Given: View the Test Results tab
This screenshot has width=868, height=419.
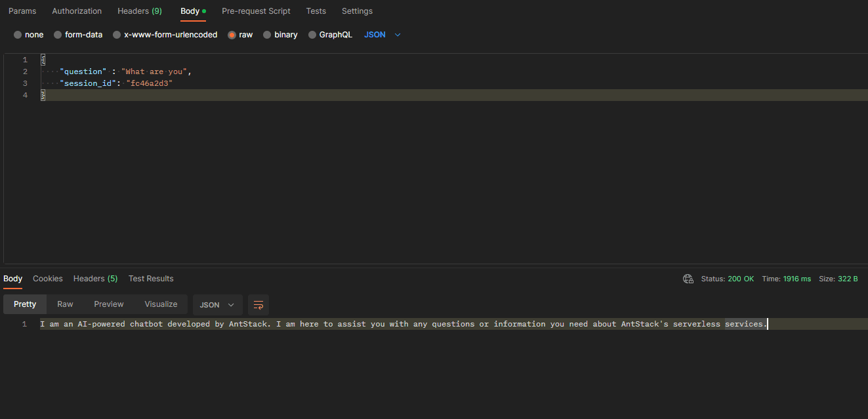Looking at the screenshot, I should (151, 279).
